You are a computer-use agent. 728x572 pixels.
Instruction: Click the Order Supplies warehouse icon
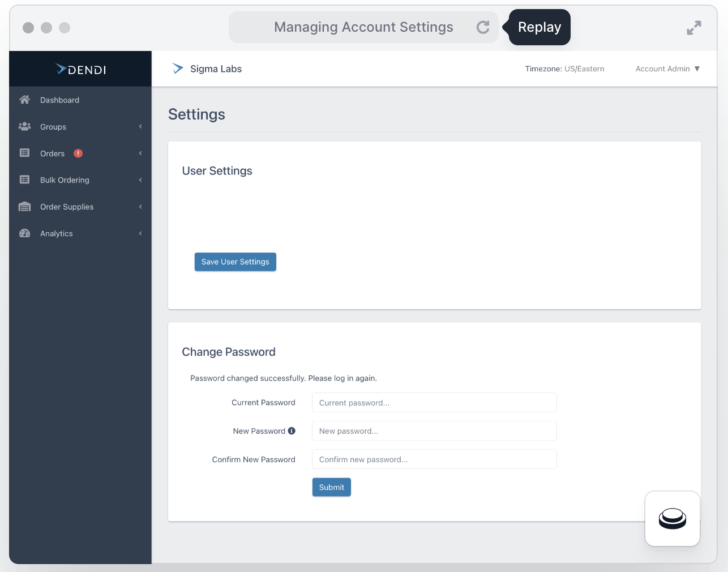pyautogui.click(x=24, y=206)
